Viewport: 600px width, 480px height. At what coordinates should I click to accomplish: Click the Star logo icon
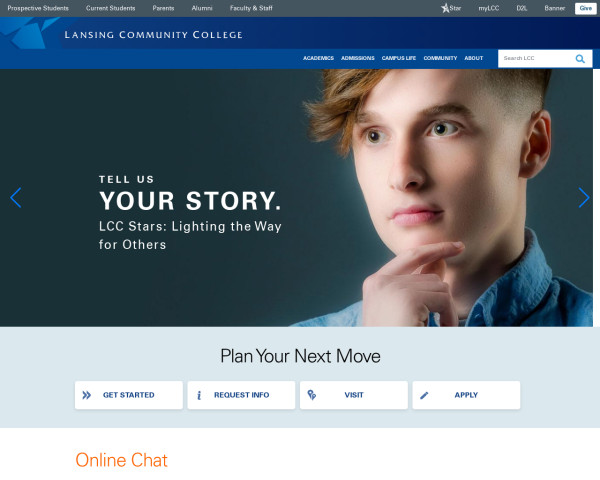[445, 8]
